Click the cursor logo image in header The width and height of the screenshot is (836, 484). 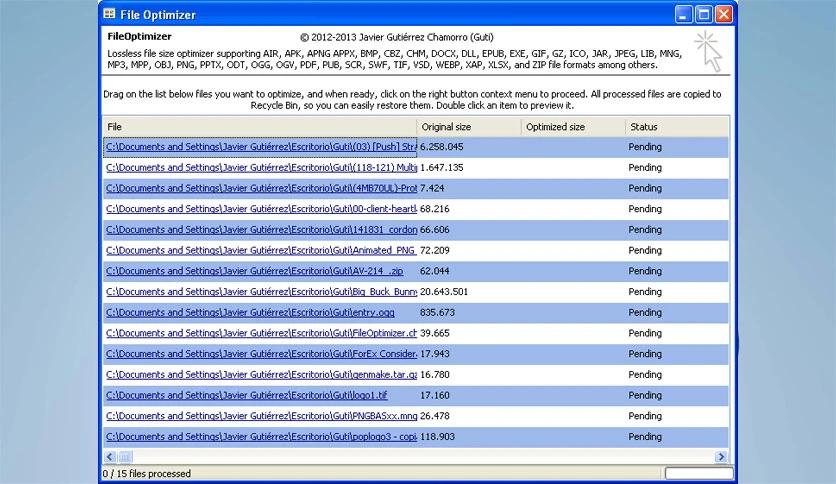(x=709, y=51)
